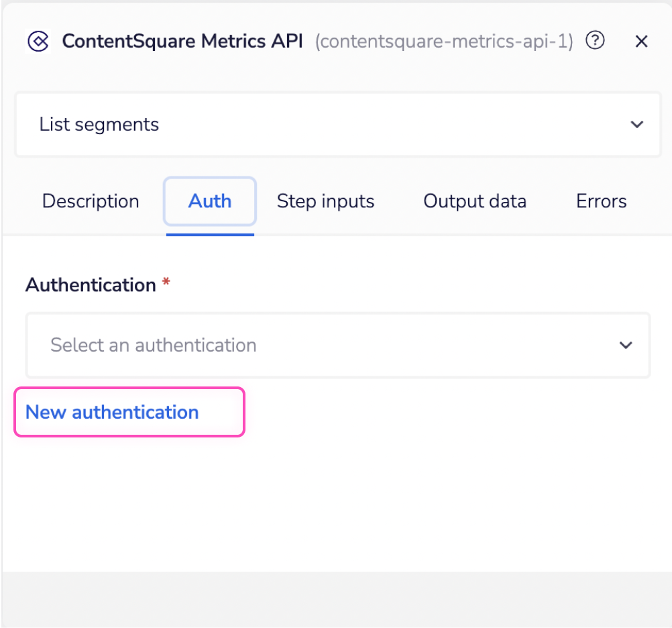This screenshot has height=628, width=672.
Task: Switch to the Description tab
Action: click(91, 201)
